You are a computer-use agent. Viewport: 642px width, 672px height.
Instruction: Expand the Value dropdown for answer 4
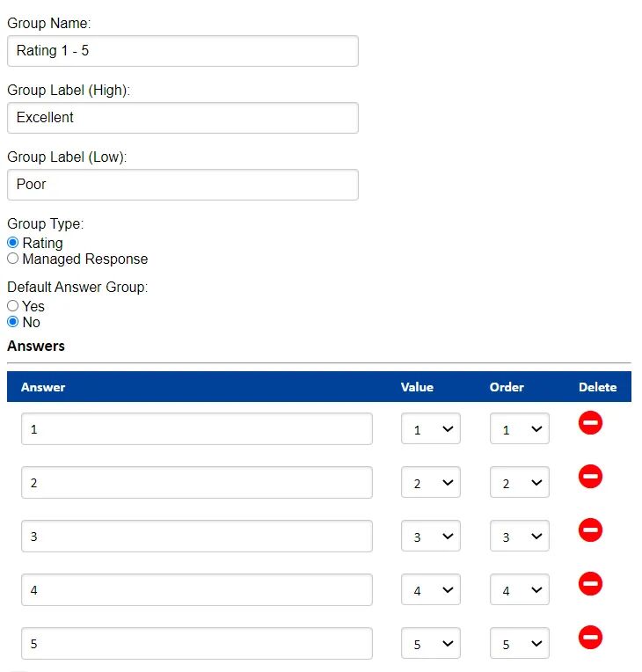pyautogui.click(x=431, y=589)
